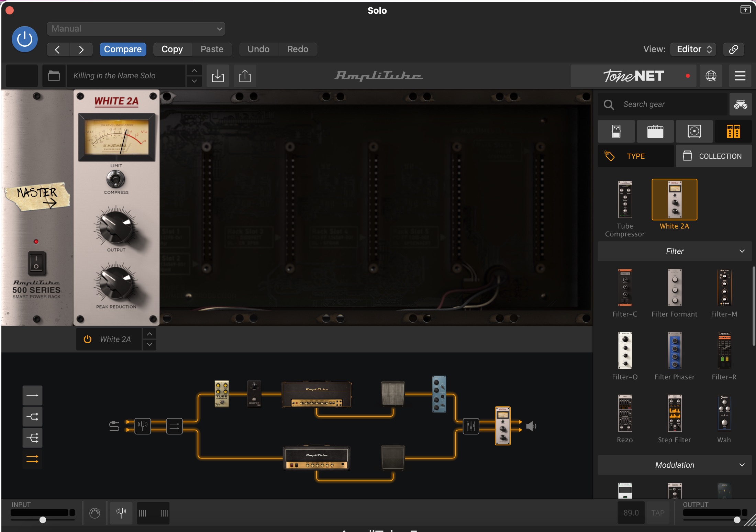Move White 2A slot down with chevron

149,345
